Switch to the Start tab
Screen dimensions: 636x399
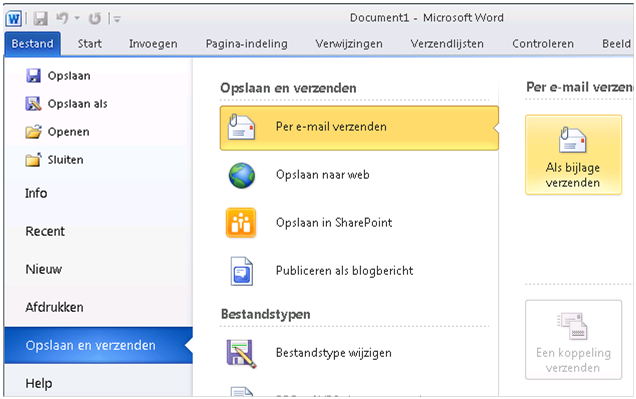(90, 43)
